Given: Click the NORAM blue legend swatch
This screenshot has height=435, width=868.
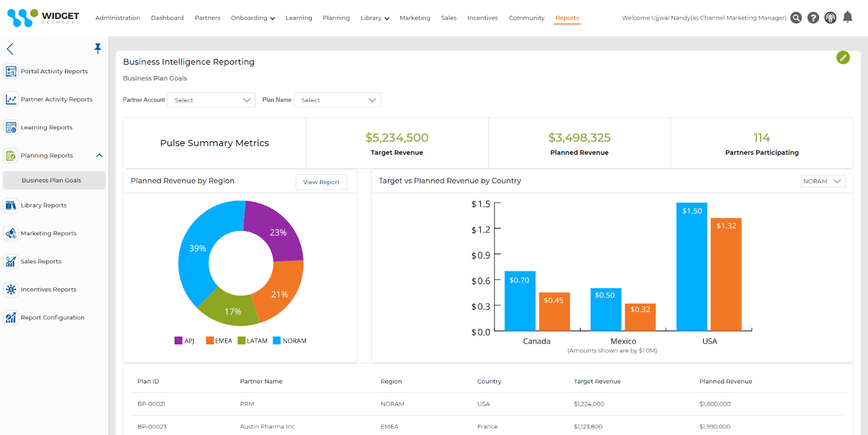Looking at the screenshot, I should tap(277, 341).
